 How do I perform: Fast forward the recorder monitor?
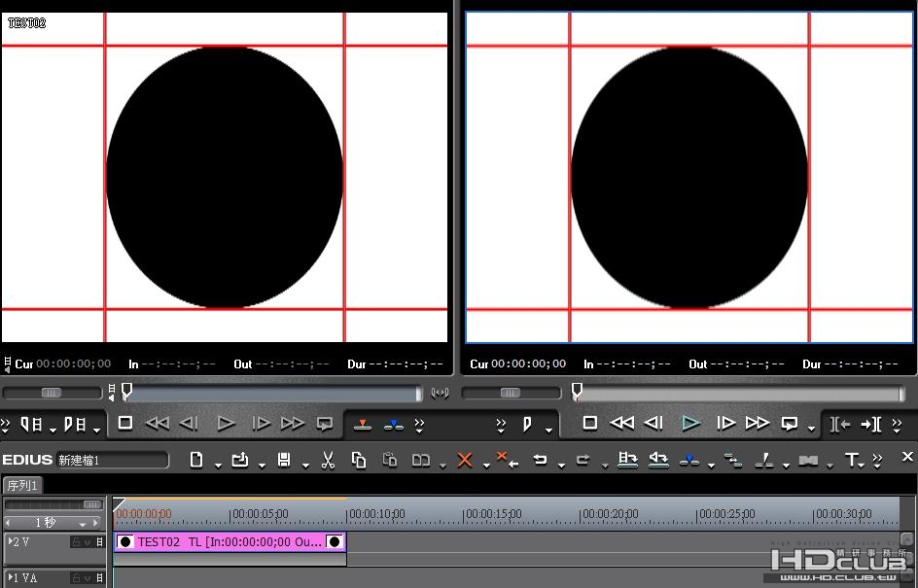(x=757, y=423)
